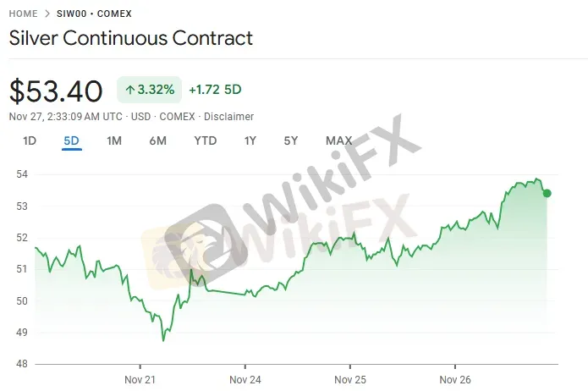Click the Nov 25 date label
The height and width of the screenshot is (391, 588).
tap(349, 379)
